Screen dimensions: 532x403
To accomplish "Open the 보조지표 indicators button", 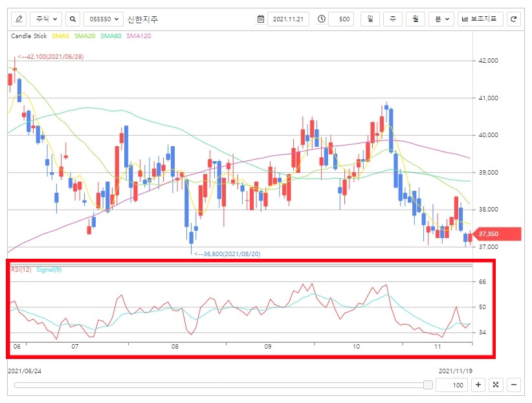I will pyautogui.click(x=480, y=19).
